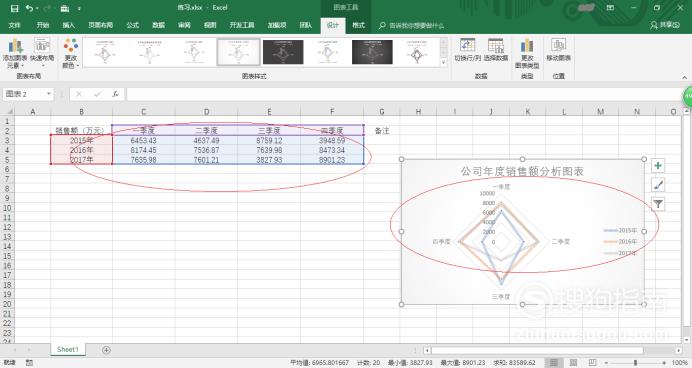Switch to Page Layout view in the status bar
The height and width of the screenshot is (368, 692).
(x=573, y=363)
